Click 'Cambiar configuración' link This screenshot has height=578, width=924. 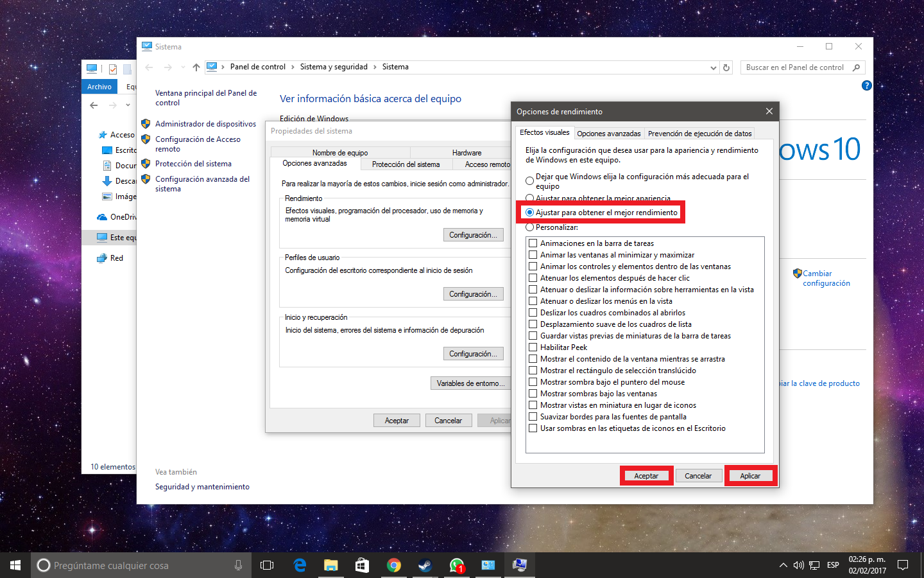pos(826,278)
